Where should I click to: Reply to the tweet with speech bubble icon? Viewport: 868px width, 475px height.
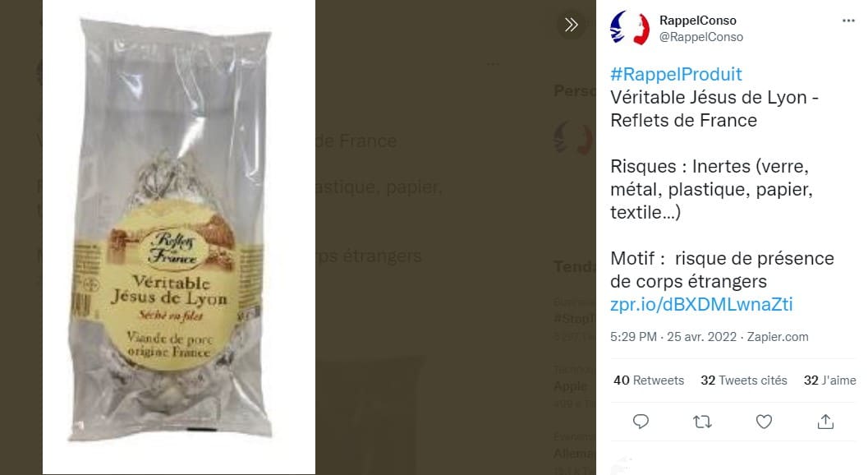[641, 422]
